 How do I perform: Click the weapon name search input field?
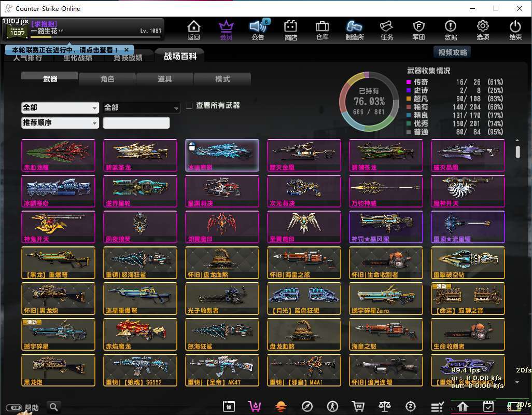136,123
